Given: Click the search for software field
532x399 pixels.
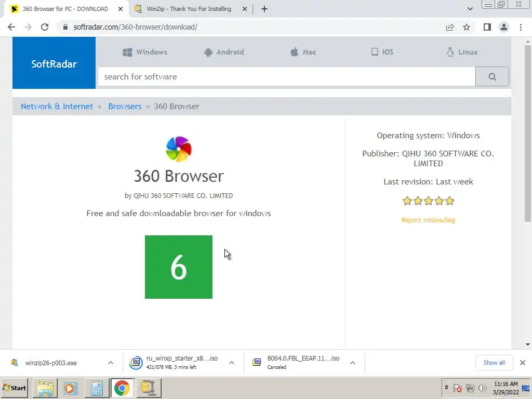Looking at the screenshot, I should [287, 77].
